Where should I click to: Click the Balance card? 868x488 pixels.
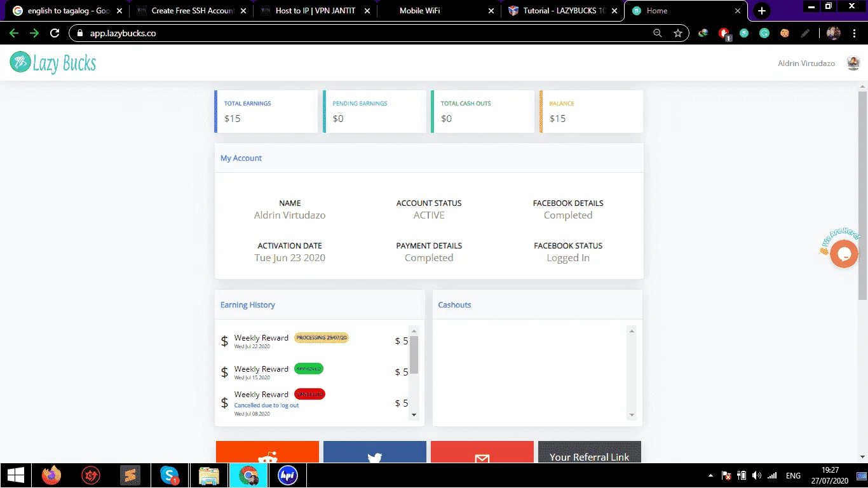[x=591, y=111]
